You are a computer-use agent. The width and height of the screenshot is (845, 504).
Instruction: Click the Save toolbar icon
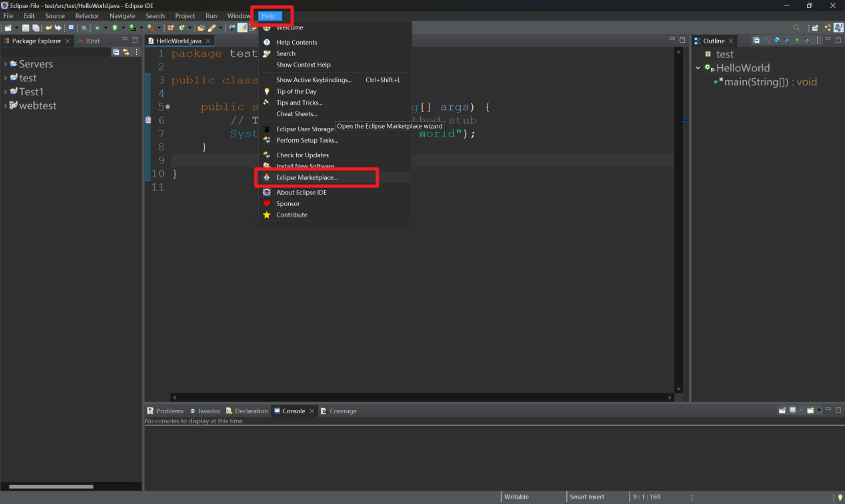(25, 28)
